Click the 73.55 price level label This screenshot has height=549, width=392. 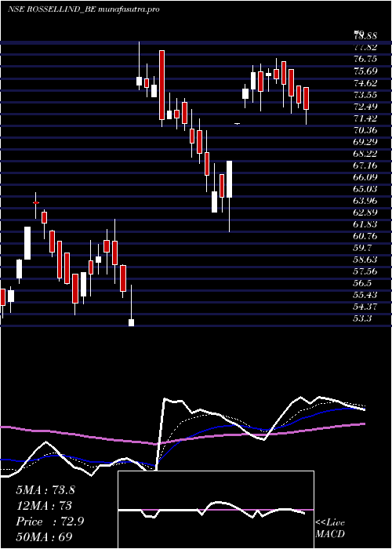coord(365,95)
